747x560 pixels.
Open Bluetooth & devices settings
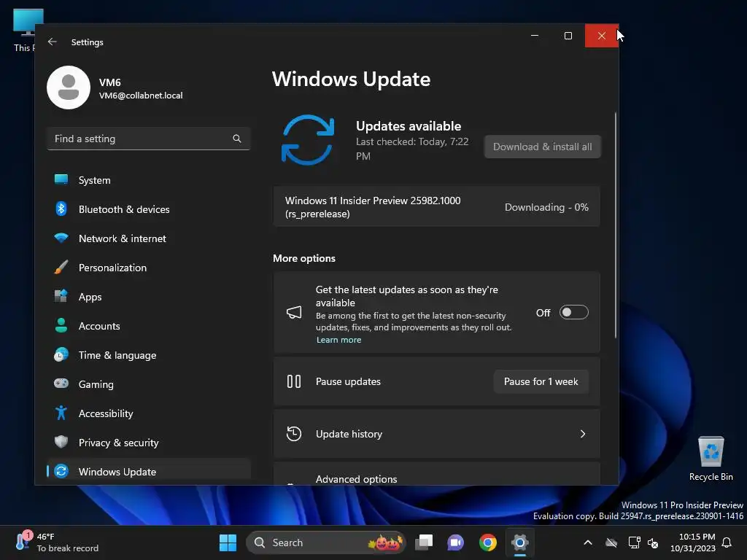149,209
